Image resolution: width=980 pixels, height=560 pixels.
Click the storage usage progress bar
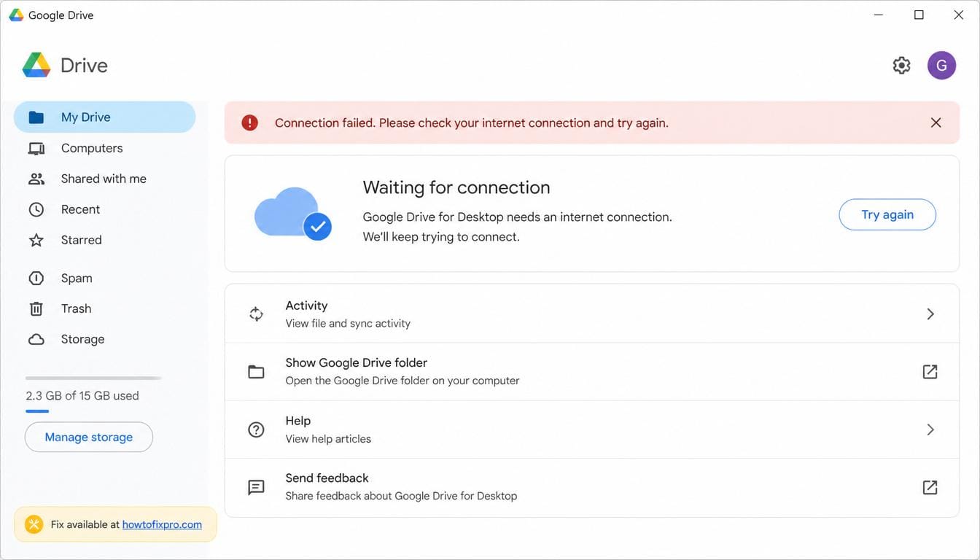pyautogui.click(x=93, y=378)
